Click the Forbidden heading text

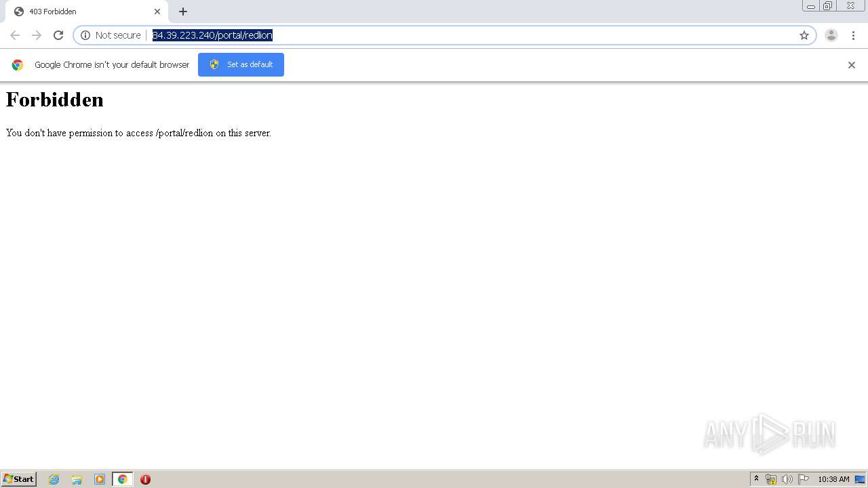[55, 100]
